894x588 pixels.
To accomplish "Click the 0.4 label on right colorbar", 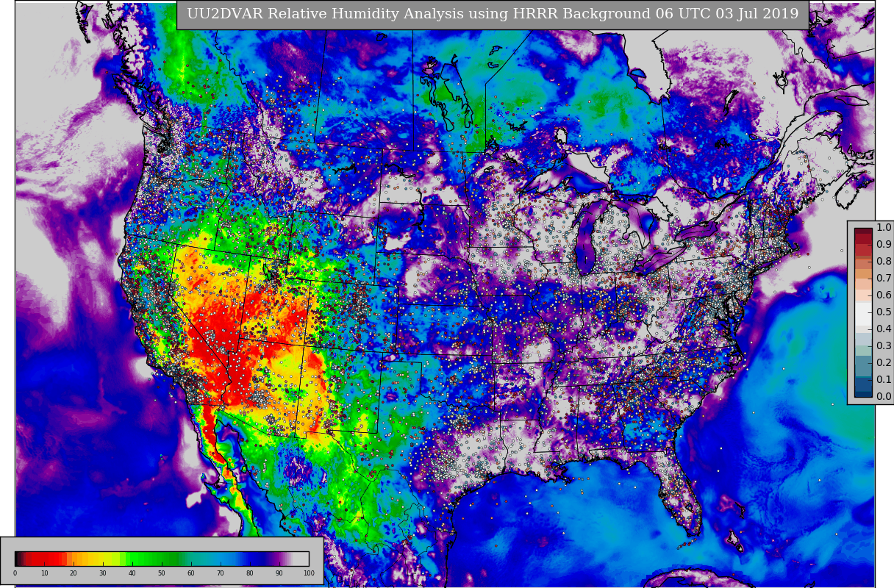I will (883, 329).
